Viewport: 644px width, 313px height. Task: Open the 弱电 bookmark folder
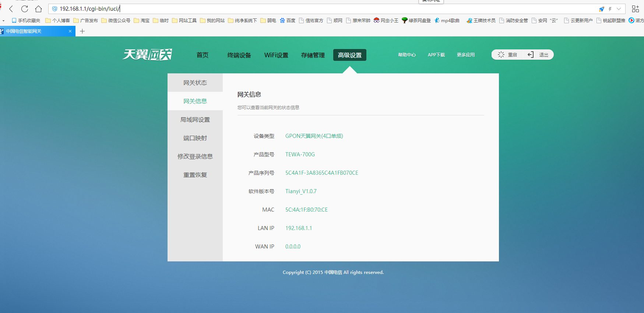(x=268, y=21)
